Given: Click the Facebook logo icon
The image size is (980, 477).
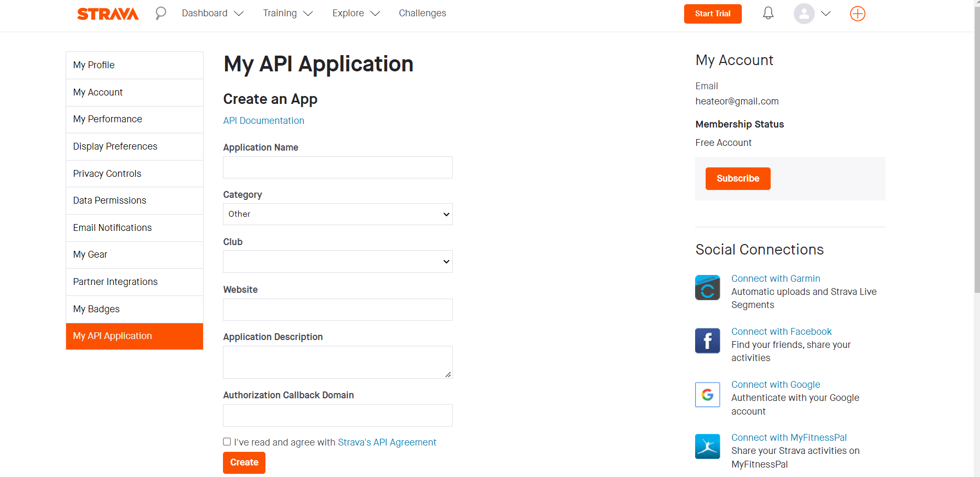Looking at the screenshot, I should coord(707,341).
